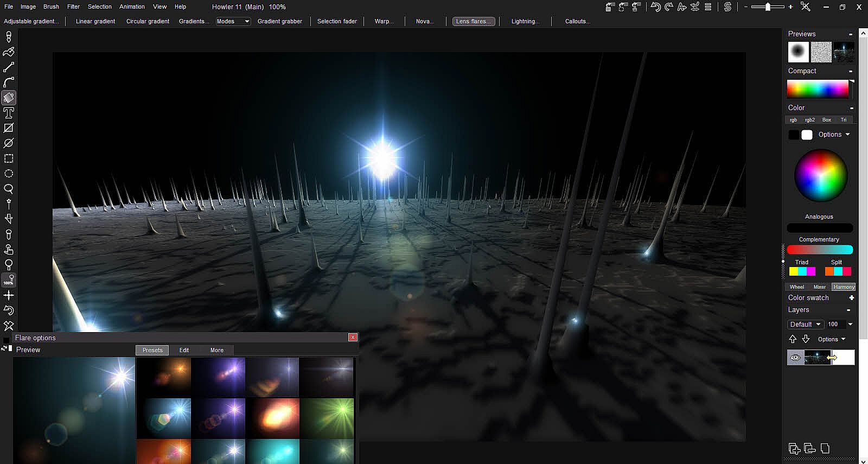Switch to Edit tab in Flare options
The width and height of the screenshot is (868, 464).
coord(184,350)
